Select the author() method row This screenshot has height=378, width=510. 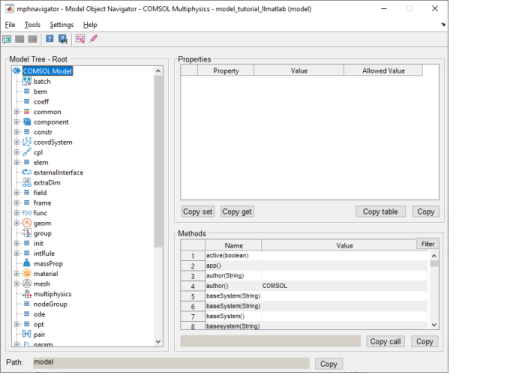304,286
